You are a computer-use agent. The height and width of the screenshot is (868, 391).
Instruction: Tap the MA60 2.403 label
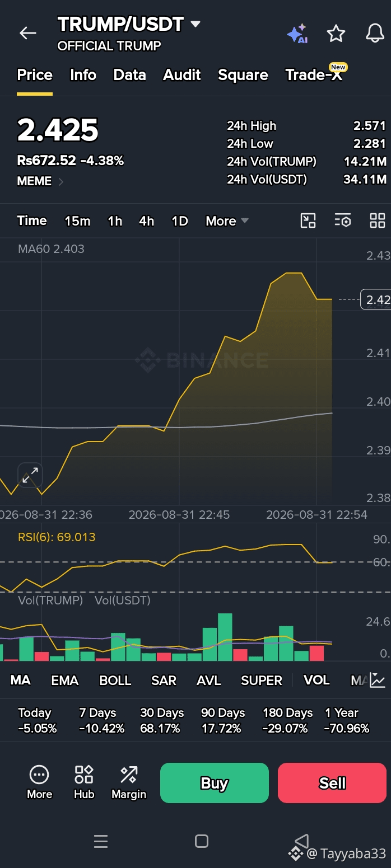coord(51,249)
